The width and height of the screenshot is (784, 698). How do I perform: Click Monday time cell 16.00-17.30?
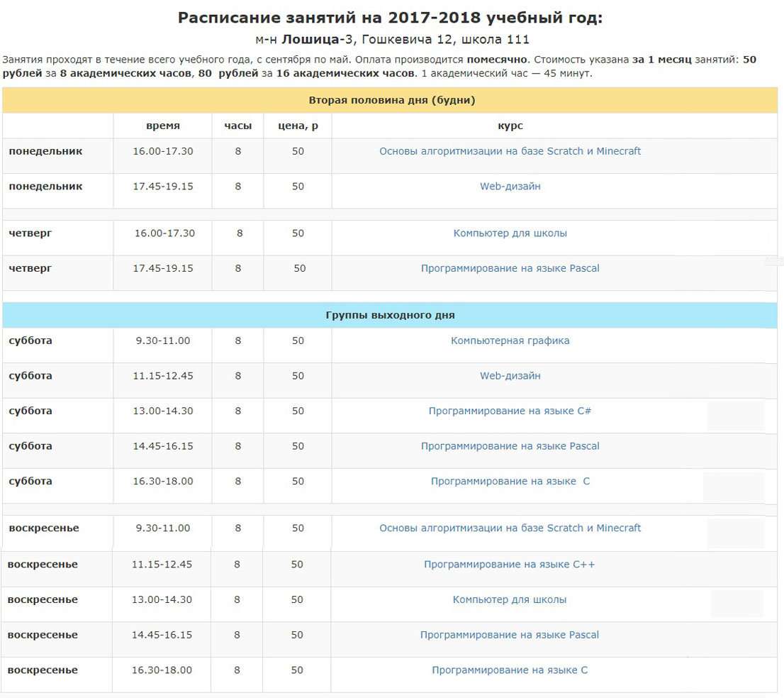[x=163, y=151]
